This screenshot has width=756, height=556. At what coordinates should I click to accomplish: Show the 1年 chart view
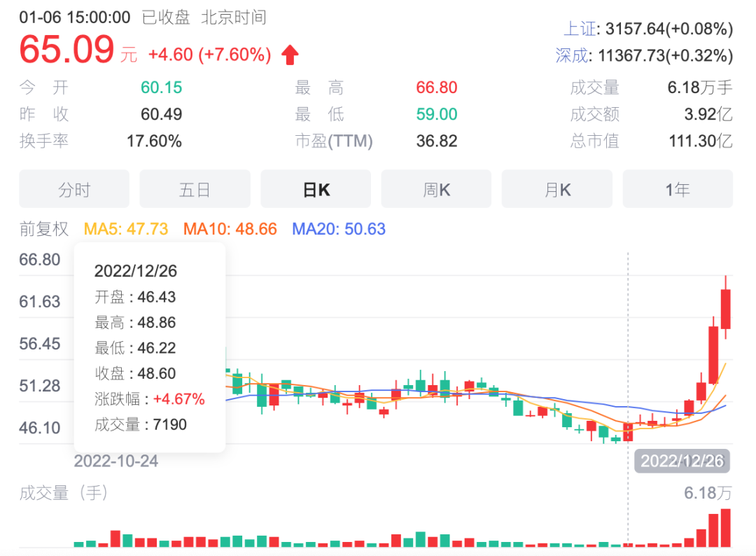point(678,189)
